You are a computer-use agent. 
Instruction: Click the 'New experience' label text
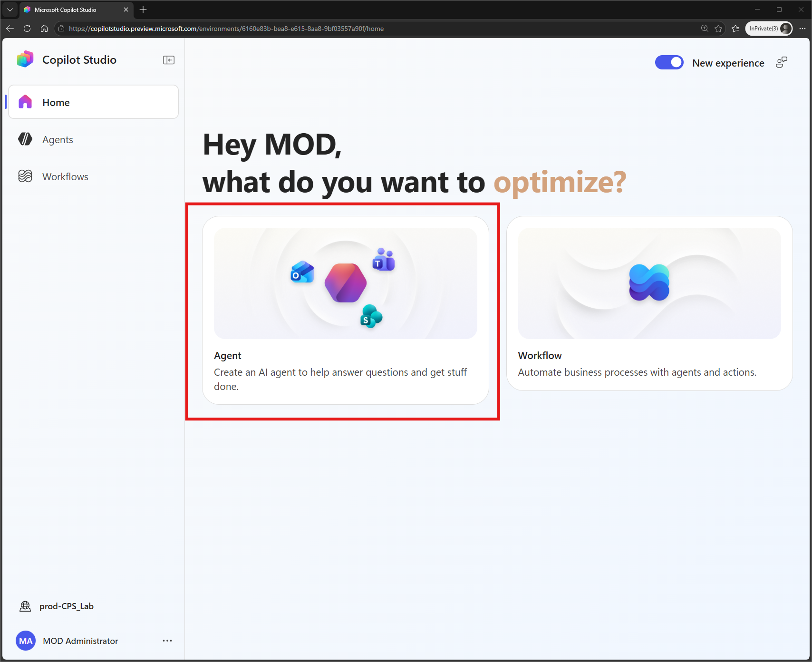coord(728,63)
